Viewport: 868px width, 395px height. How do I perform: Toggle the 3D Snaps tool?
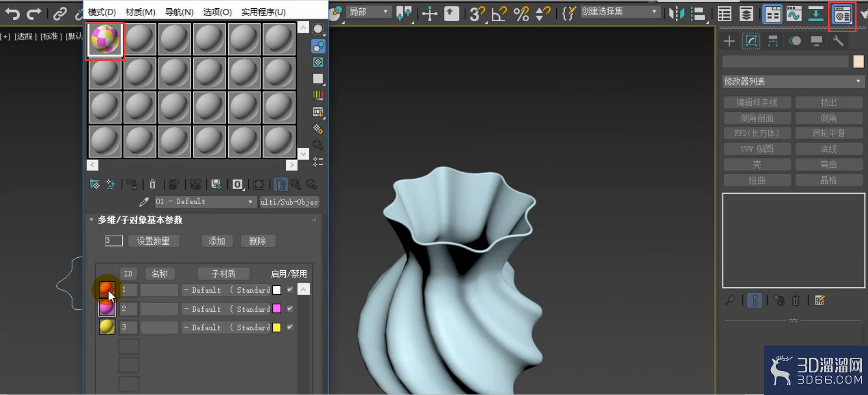click(476, 14)
